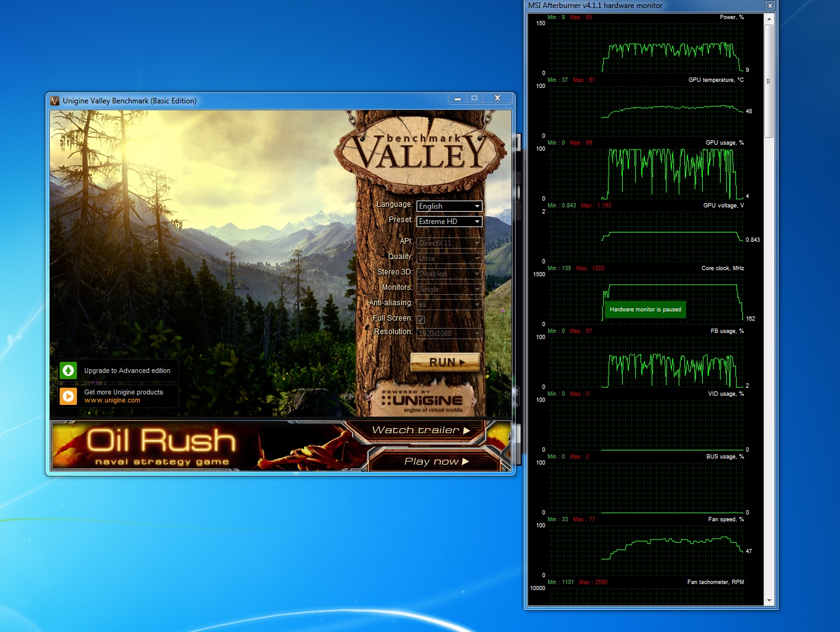The width and height of the screenshot is (840, 632).
Task: Click Get more Unigine products text
Action: pos(124,392)
